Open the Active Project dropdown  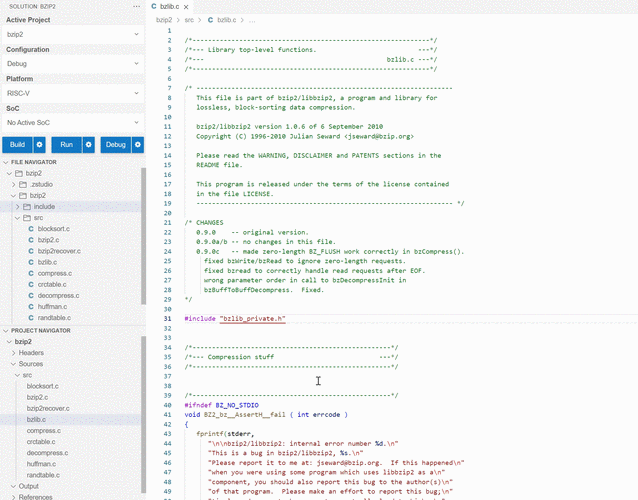[72, 34]
